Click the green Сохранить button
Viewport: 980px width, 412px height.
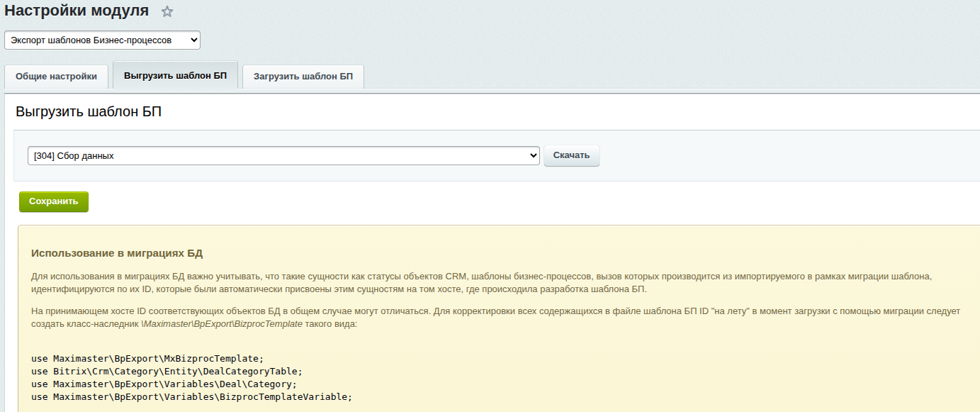54,201
